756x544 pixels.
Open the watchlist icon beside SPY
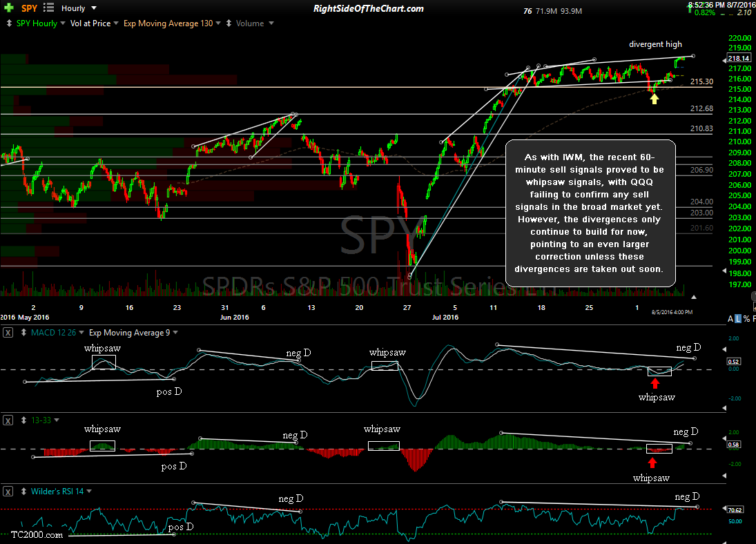coord(46,8)
